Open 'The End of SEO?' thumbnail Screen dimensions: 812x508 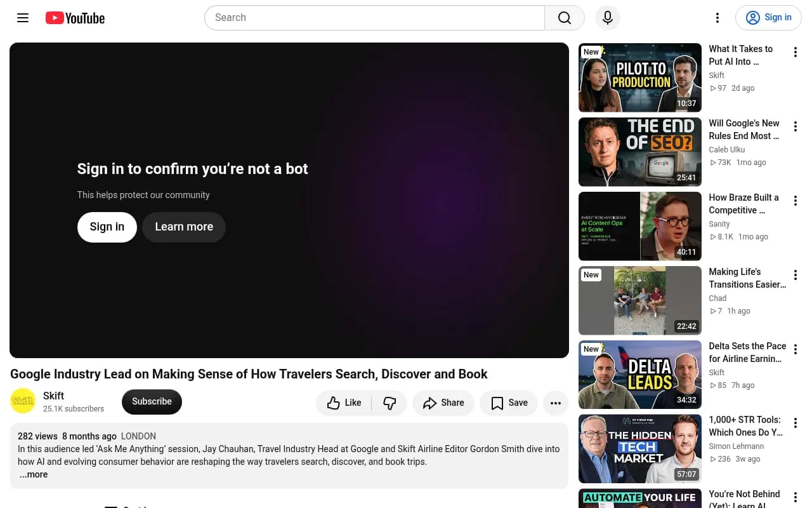click(640, 152)
